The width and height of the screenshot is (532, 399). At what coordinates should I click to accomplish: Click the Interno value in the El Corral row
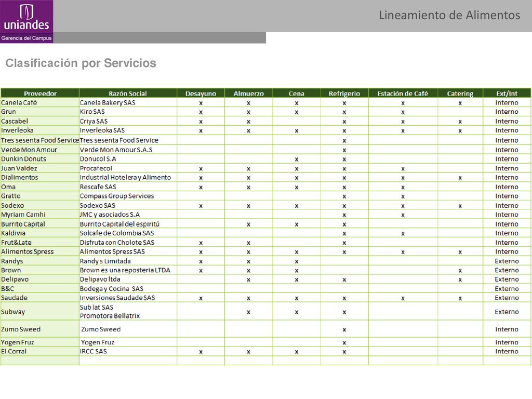(507, 352)
